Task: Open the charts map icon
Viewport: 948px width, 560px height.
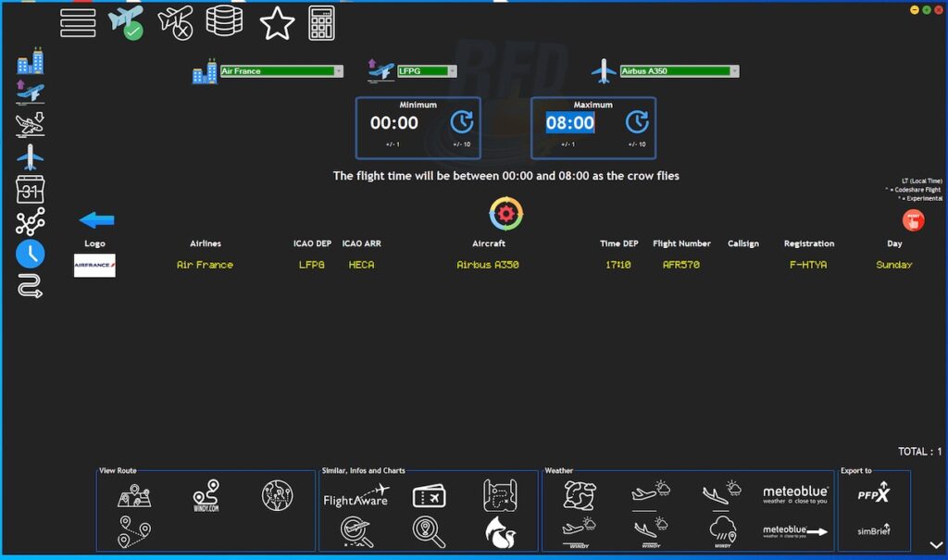Action: point(500,495)
